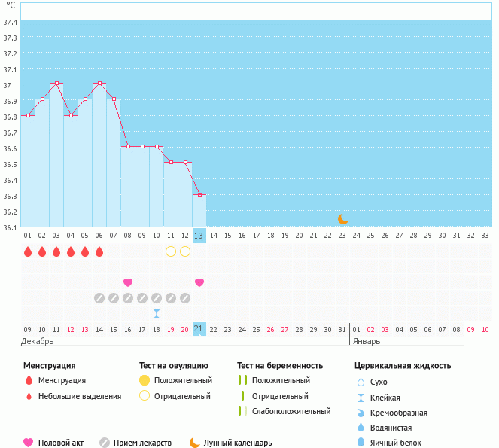This screenshot has width=499, height=448.
Task: Click the 'Половой акт' heart legend icon
Action: pyautogui.click(x=29, y=443)
